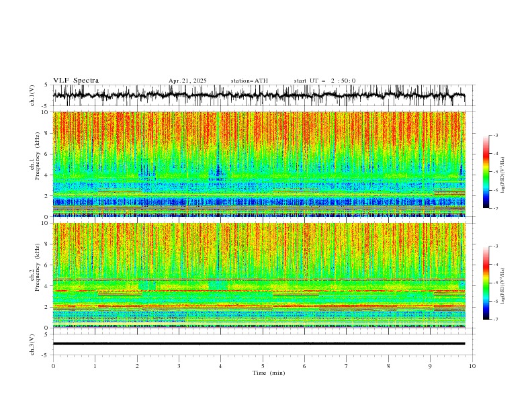Click the ch.2 spectrogram color bar
The width and height of the screenshot is (532, 411).
(x=486, y=283)
